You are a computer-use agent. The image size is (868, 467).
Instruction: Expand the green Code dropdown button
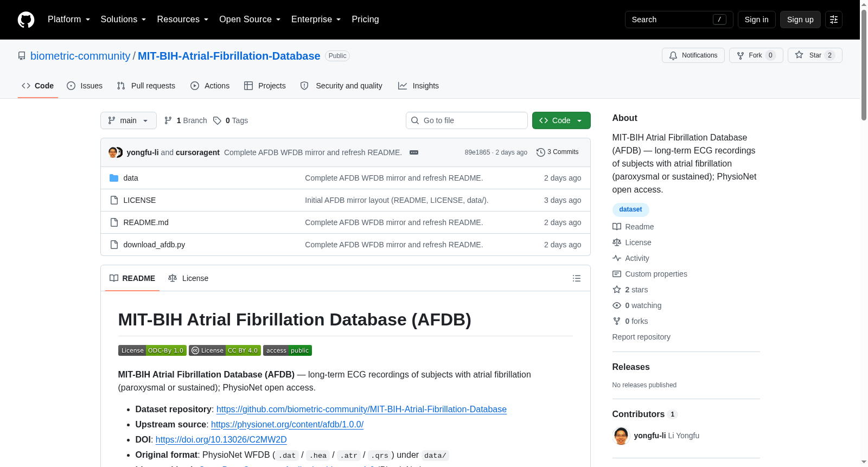[x=561, y=120]
